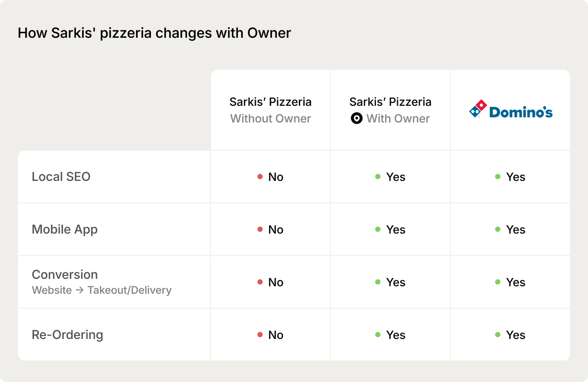Click the With Owner column header text
588x382 pixels.
tap(398, 119)
